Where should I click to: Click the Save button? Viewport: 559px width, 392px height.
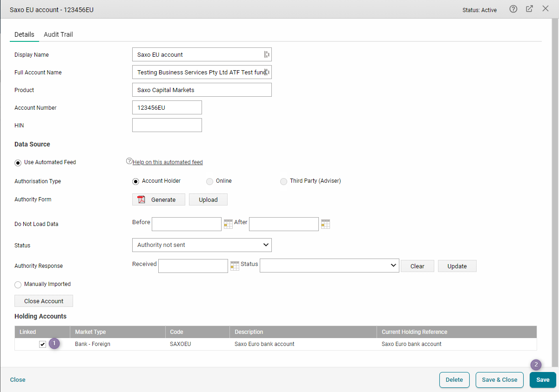tap(543, 380)
